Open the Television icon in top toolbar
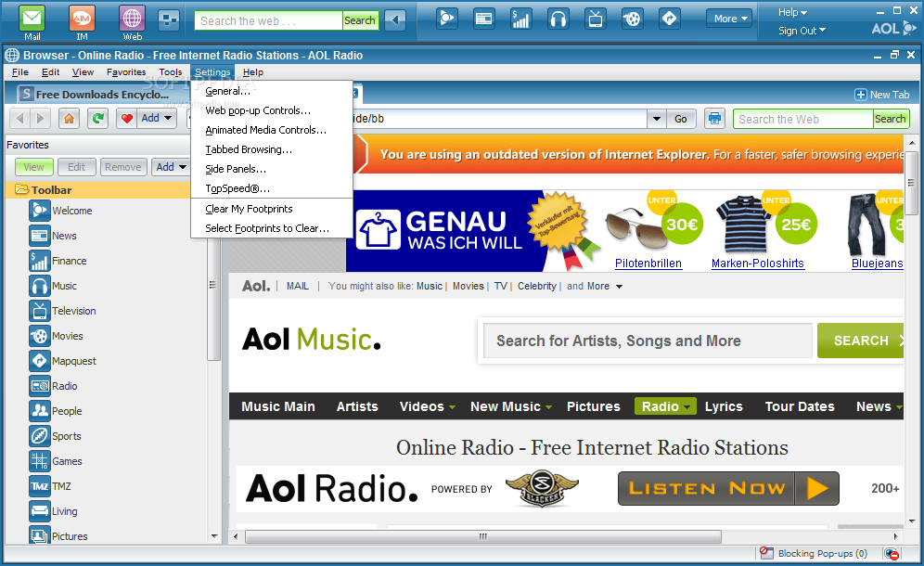924x566 pixels. (596, 19)
